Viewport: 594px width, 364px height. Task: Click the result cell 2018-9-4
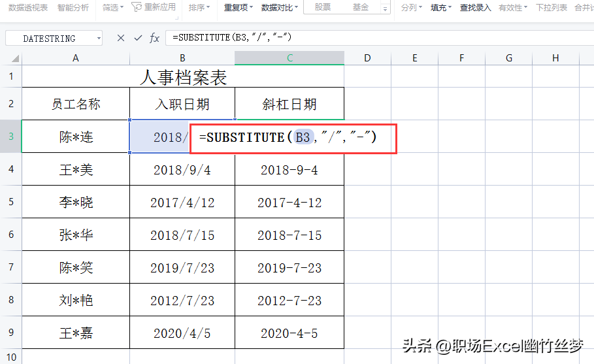(289, 169)
